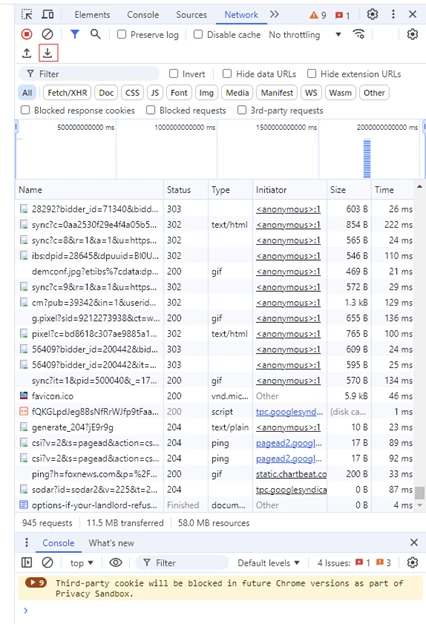Tick Hide data URLs checkbox
This screenshot has height=624, width=426.
tap(227, 74)
